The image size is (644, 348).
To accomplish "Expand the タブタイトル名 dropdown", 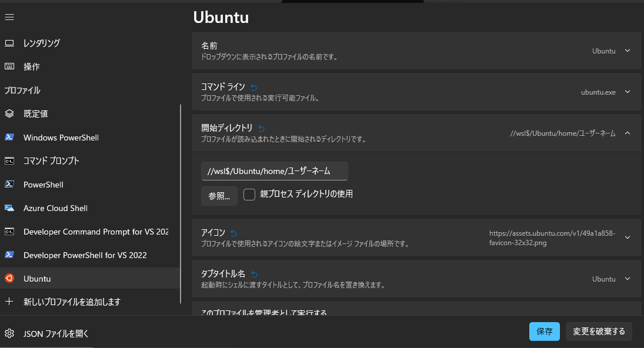I will [627, 279].
